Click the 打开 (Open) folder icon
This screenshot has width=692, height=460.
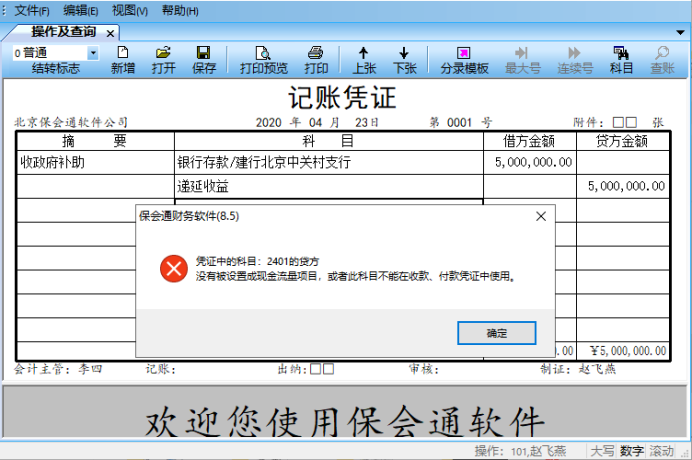164,59
